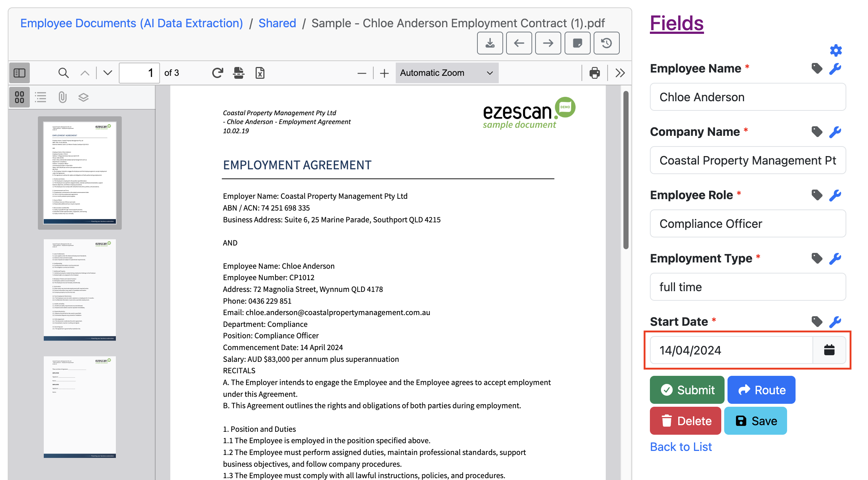
Task: Click the Employment Type input field
Action: coord(748,287)
